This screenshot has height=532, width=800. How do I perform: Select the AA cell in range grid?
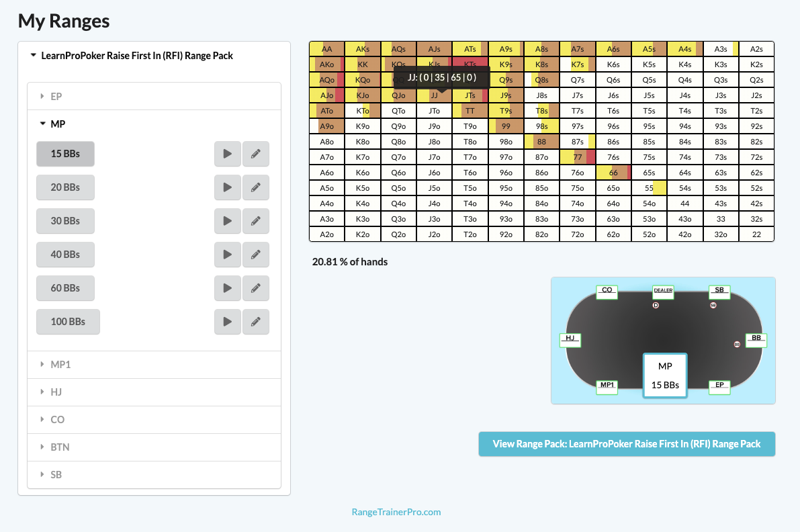pos(327,49)
